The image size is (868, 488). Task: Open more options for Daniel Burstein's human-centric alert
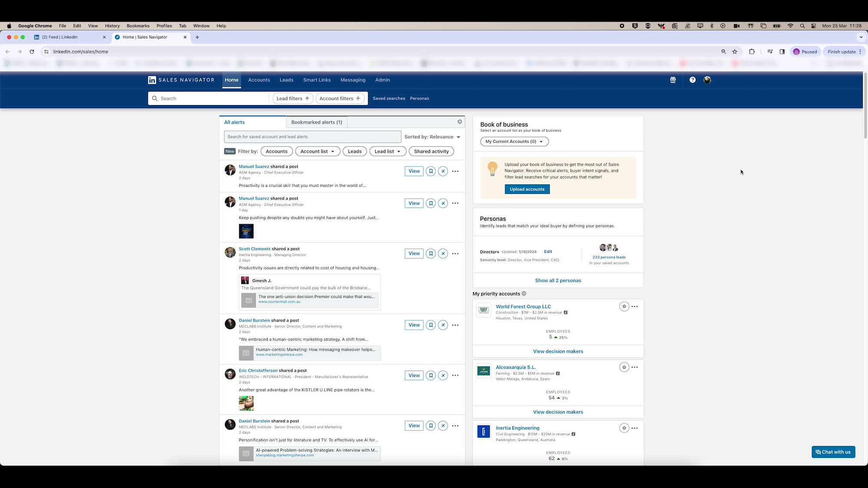tap(455, 325)
